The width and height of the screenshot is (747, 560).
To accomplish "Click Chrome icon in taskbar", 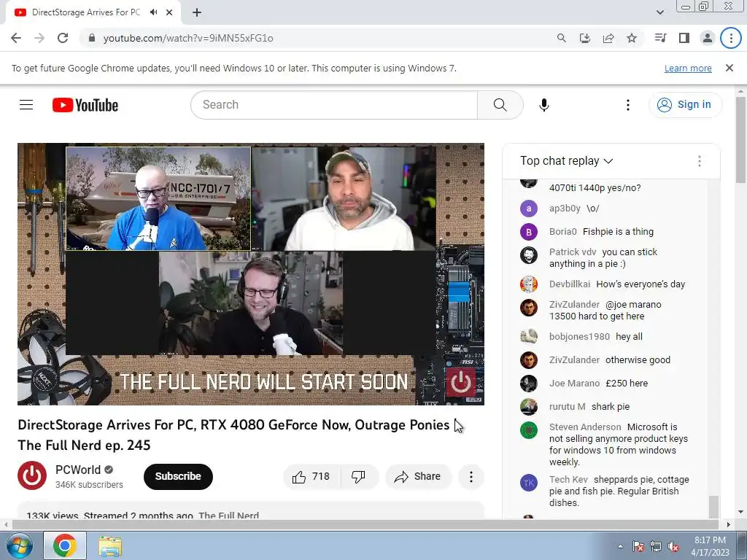I will pos(65,545).
